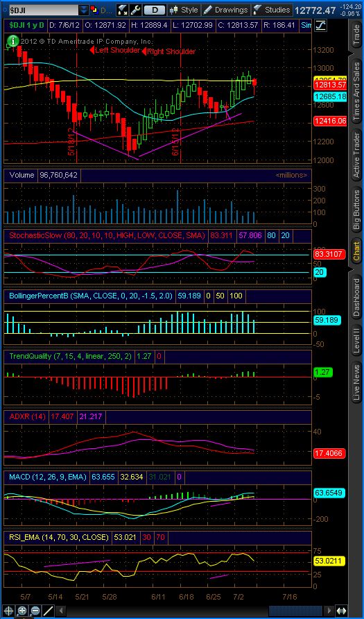Viewport: 364px width, 619px height.
Task: Click the 12685.18 cyan price bubble
Action: [330, 96]
